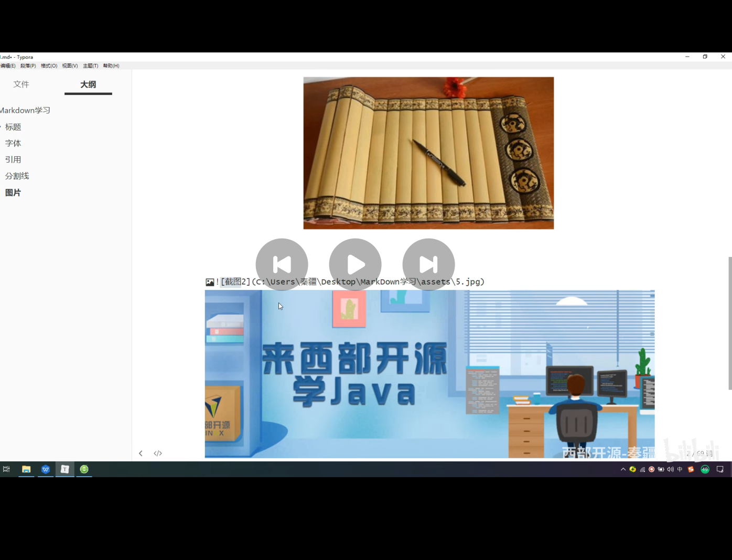Click the green 49 badge tray icon
732x560 pixels.
pyautogui.click(x=705, y=469)
